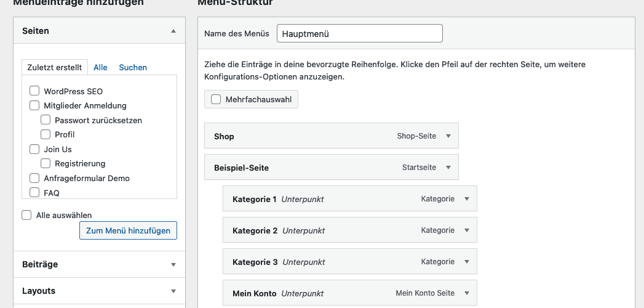Expand the Shop menu item options
This screenshot has width=644, height=308.
point(448,136)
